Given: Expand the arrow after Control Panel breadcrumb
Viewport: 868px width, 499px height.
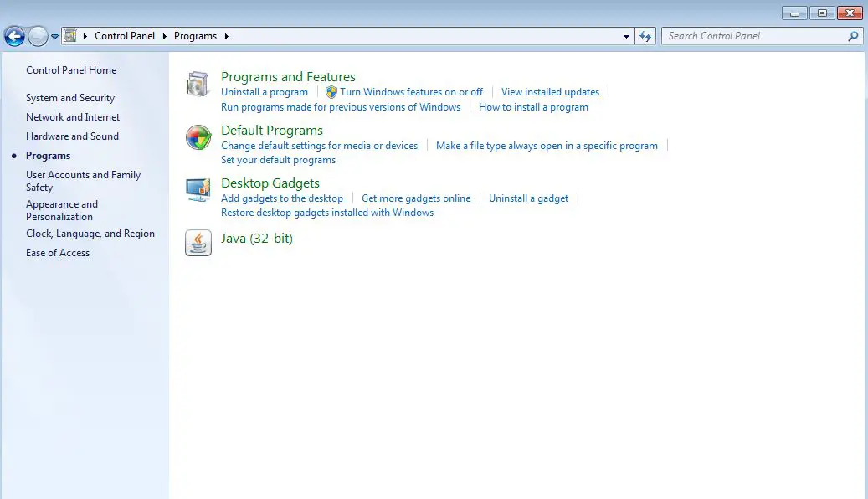Looking at the screenshot, I should click(x=164, y=36).
